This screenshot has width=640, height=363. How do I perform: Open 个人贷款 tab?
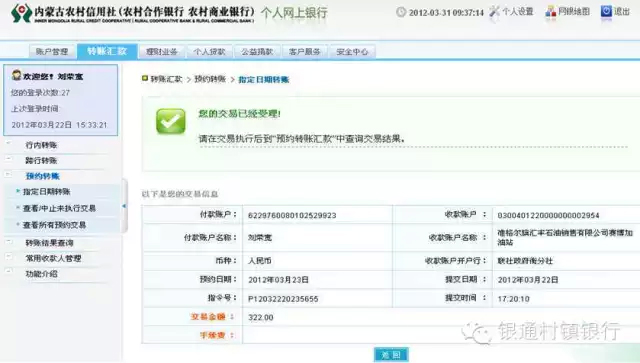point(209,51)
